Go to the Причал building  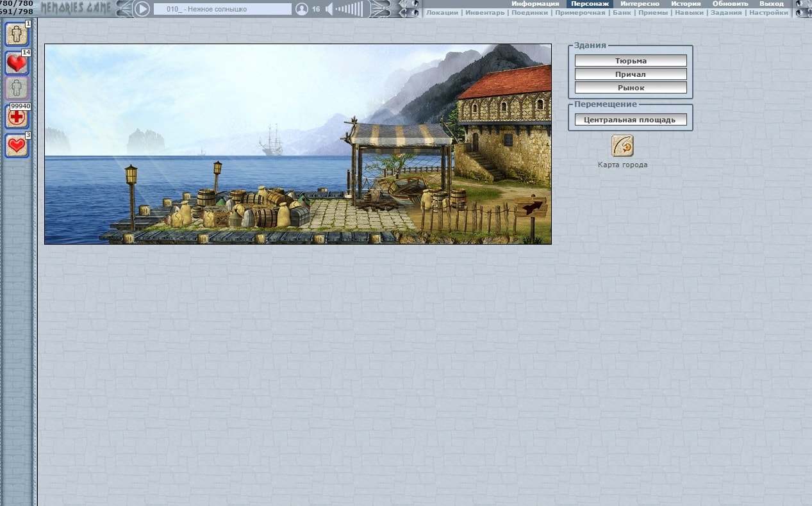[631, 74]
